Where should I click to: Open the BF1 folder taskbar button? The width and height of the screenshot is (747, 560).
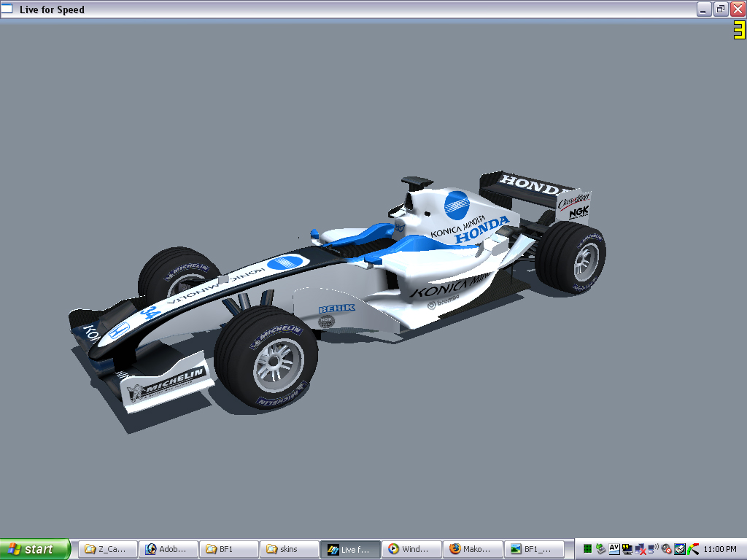click(229, 549)
